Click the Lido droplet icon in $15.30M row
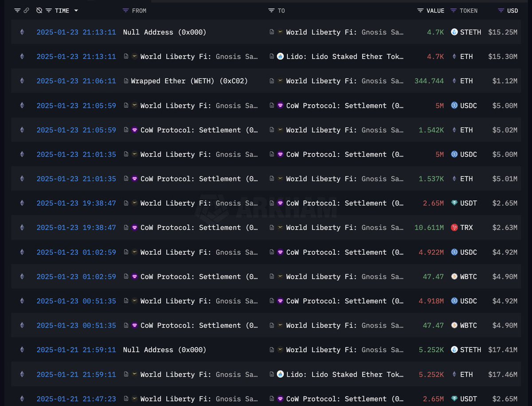This screenshot has width=532, height=406. 280,56
